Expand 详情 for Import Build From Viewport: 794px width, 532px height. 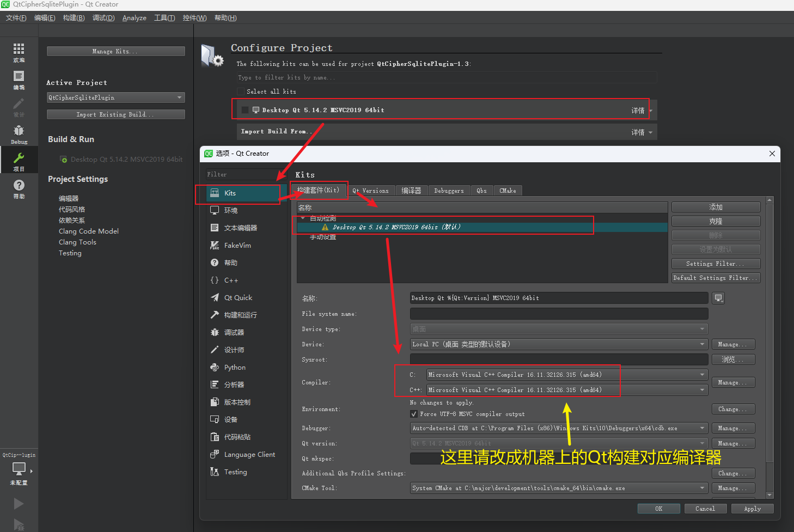(642, 132)
